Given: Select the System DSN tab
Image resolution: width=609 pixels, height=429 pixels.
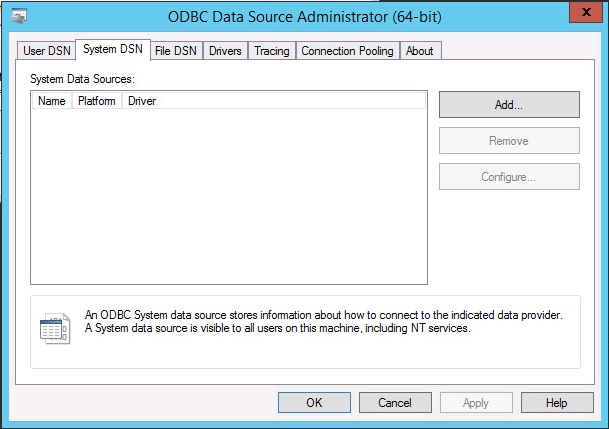Looking at the screenshot, I should [x=113, y=49].
